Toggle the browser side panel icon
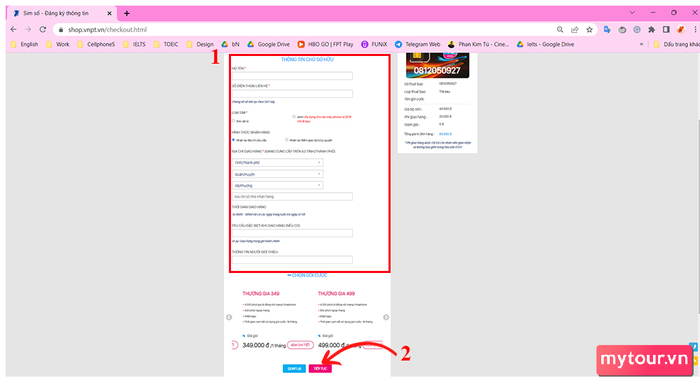Screen dimensions: 700x385 click(x=666, y=29)
